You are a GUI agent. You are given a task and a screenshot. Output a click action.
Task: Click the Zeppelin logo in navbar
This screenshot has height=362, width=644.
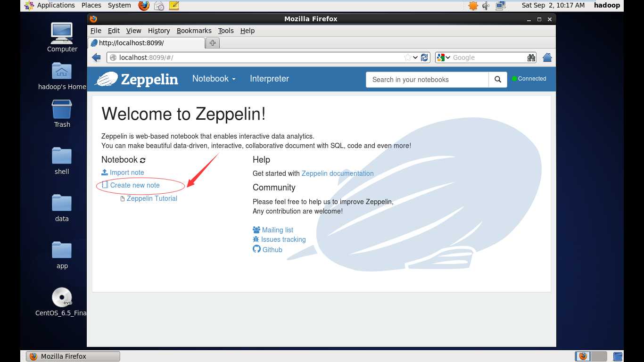pyautogui.click(x=137, y=79)
